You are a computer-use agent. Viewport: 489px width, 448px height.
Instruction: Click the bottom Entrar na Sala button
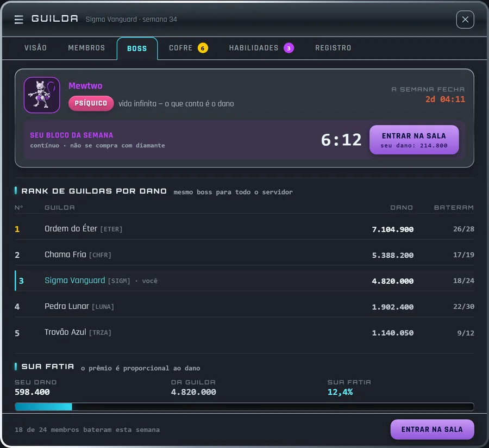pos(432,430)
